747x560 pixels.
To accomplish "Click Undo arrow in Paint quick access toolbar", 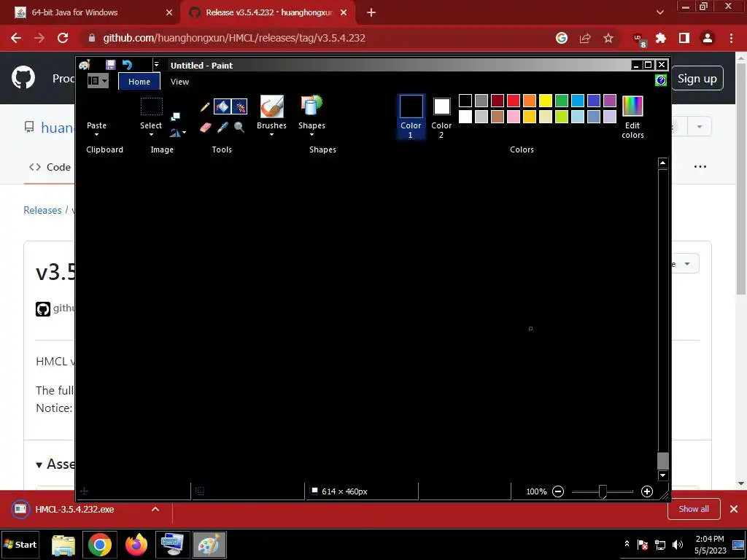I will click(127, 65).
